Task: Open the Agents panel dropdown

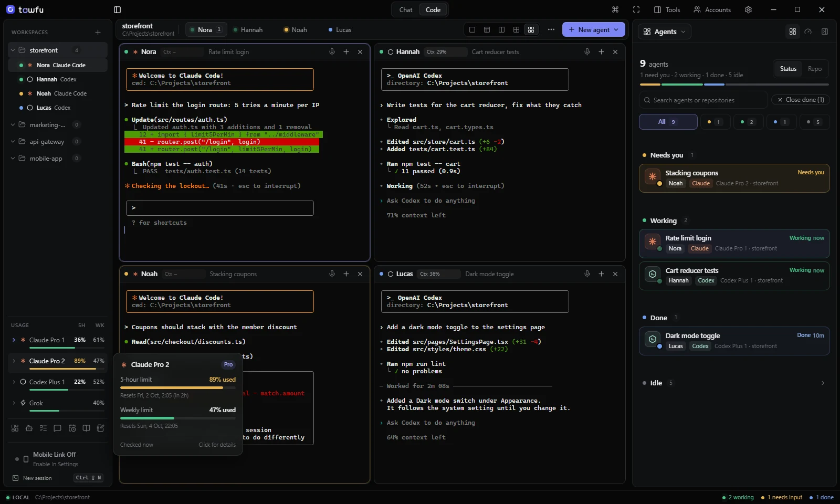Action: coord(665,31)
